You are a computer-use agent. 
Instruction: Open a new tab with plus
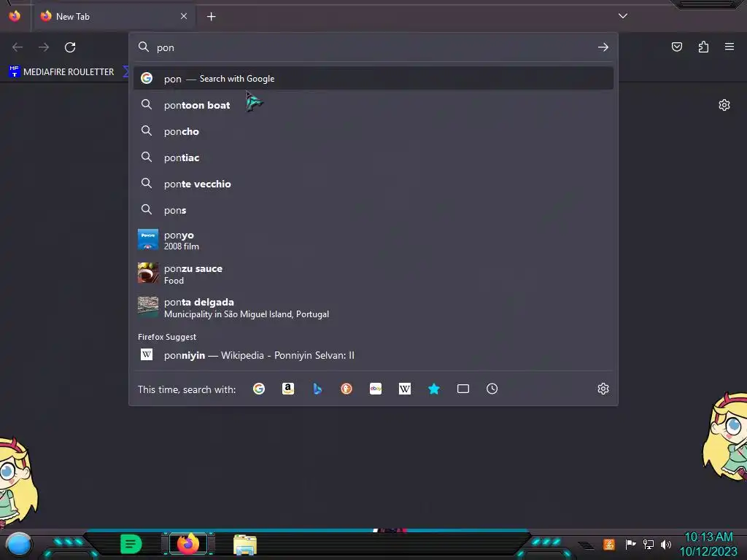click(x=211, y=17)
